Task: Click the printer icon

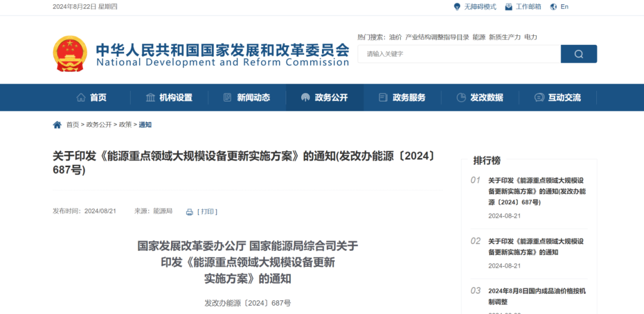Action: click(190, 212)
